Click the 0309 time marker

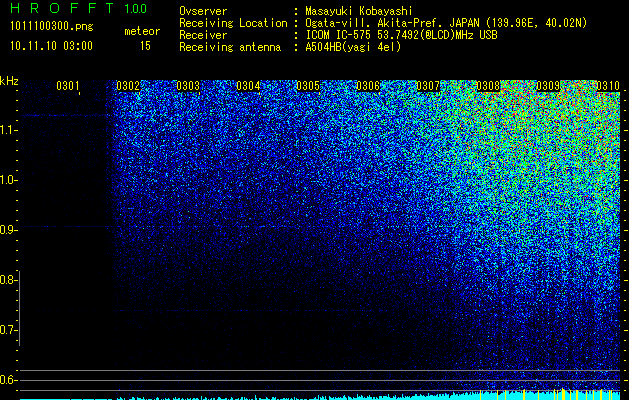tap(548, 86)
